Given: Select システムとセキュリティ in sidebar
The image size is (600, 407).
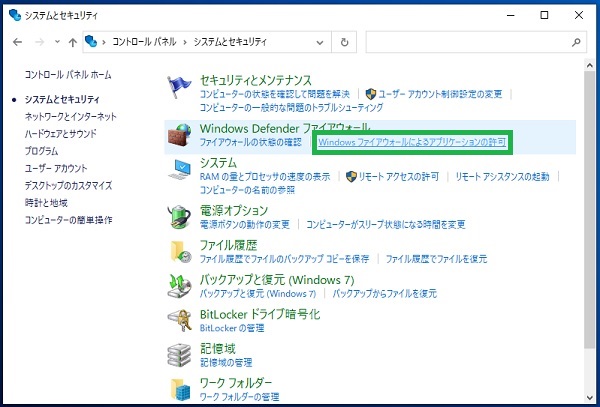Looking at the screenshot, I should [62, 99].
